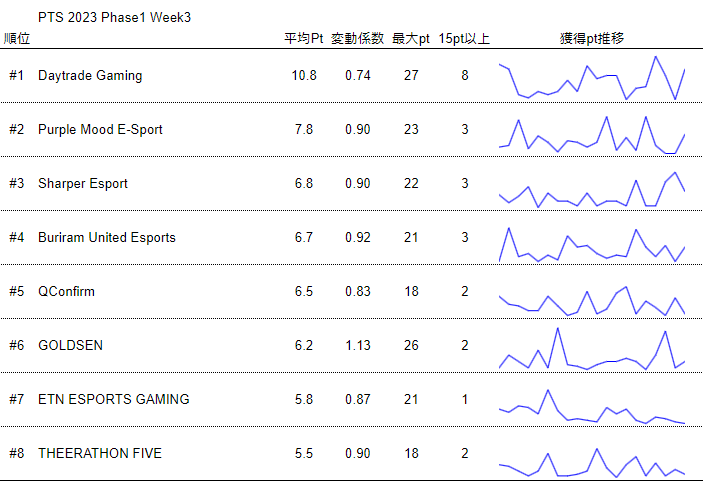703x486 pixels.
Task: Open the Daytrade Gaming team name
Action: [90, 76]
